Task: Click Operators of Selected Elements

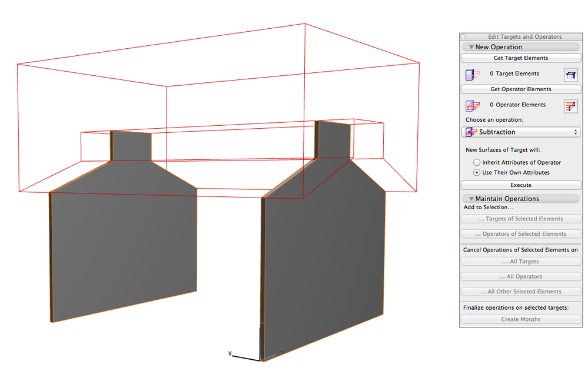Action: click(520, 233)
